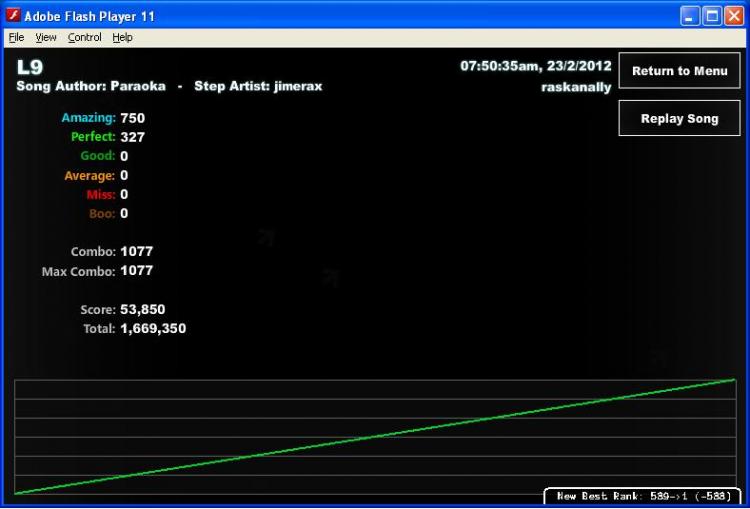Screen dimensions: 750x509
Task: Click the New Best Rank notification box
Action: pos(642,496)
